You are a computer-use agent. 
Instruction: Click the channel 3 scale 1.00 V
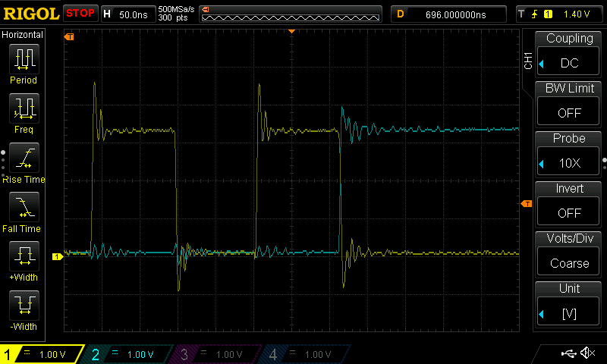point(229,355)
